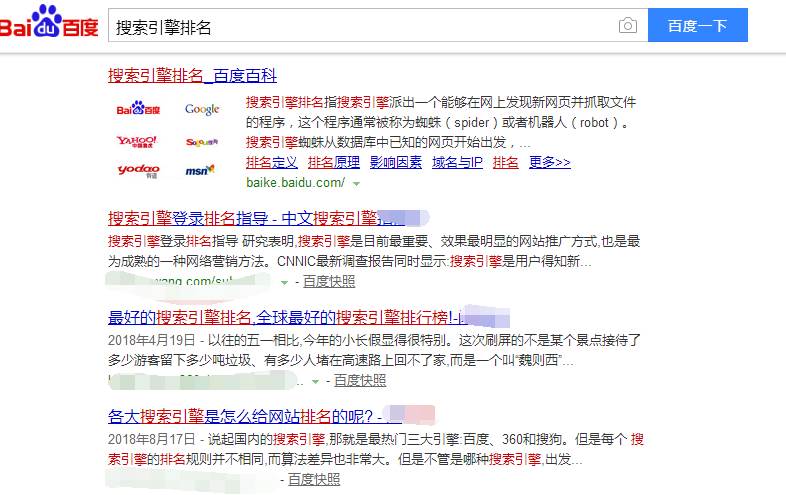Screen dimensions: 786x495
Task: Click the baike.baidu.com/ URL text
Action: click(x=295, y=183)
